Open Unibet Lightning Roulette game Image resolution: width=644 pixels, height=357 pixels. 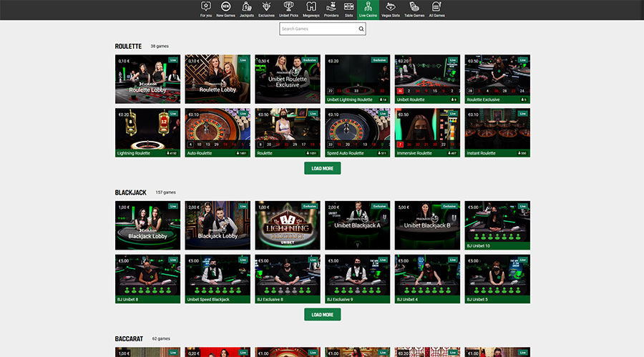pos(357,79)
